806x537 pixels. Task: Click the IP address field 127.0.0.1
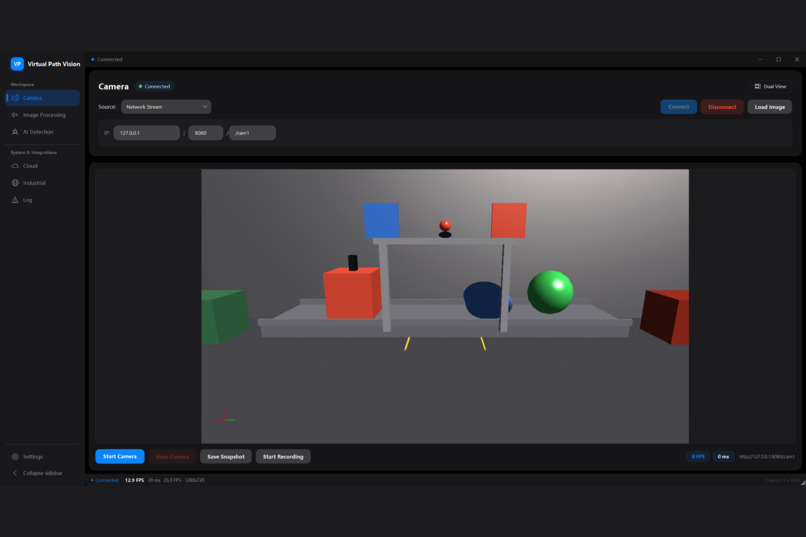(146, 133)
